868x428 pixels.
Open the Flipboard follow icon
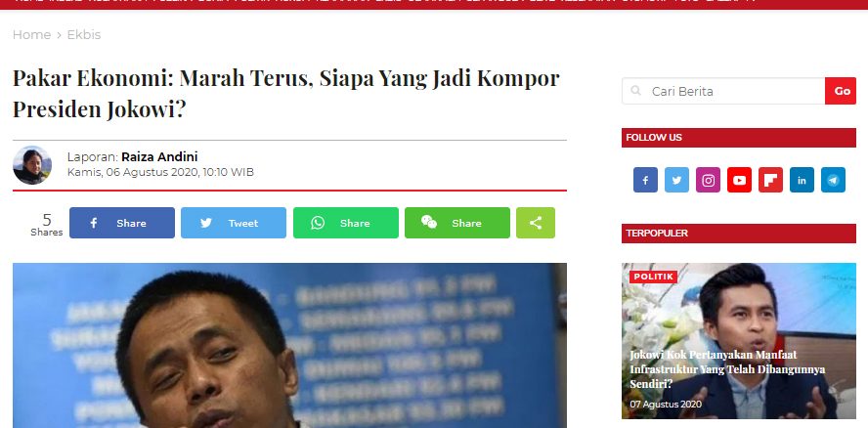point(770,180)
